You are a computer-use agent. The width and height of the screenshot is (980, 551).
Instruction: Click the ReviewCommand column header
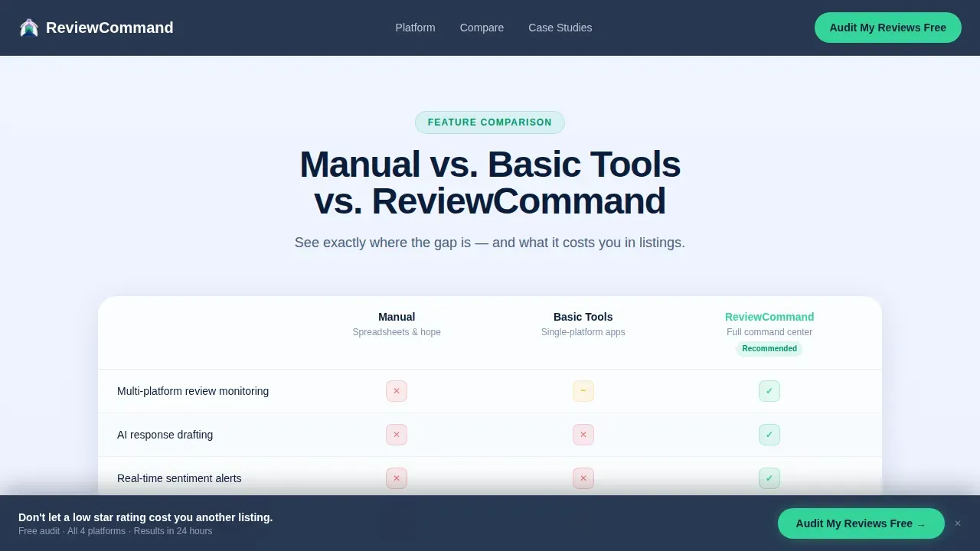click(x=769, y=317)
